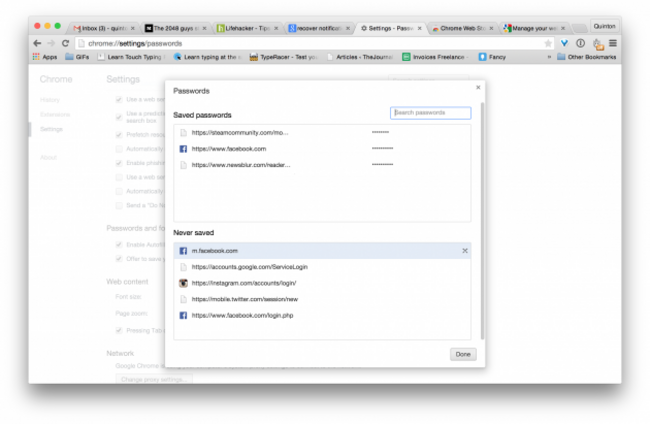Image resolution: width=650 pixels, height=424 pixels.
Task: Click the circular info extension icon
Action: point(580,43)
